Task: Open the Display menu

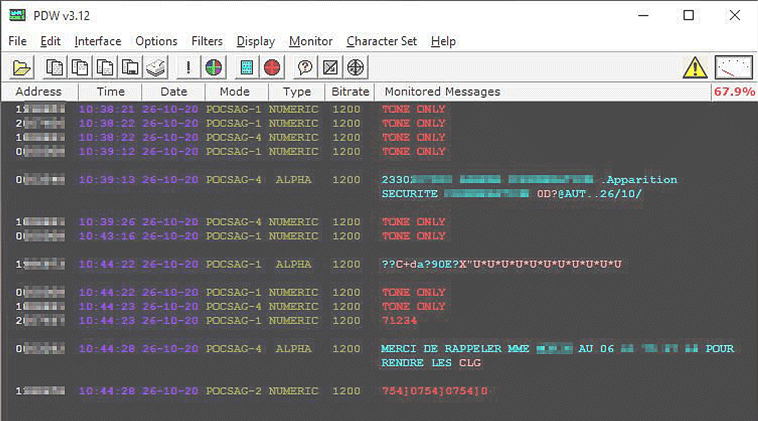Action: 256,41
